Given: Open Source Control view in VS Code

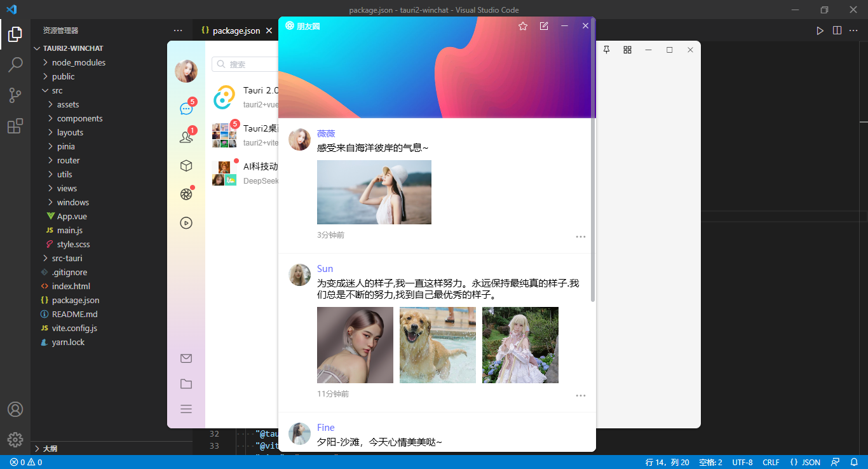Looking at the screenshot, I should pyautogui.click(x=15, y=95).
